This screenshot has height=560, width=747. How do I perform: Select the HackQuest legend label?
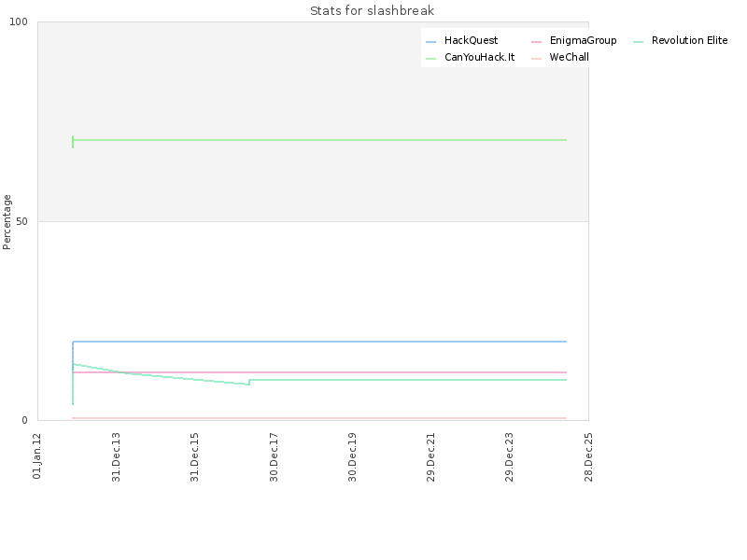point(471,40)
